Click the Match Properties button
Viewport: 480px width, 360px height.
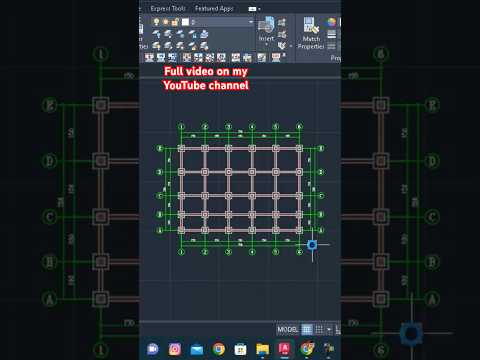click(x=311, y=33)
